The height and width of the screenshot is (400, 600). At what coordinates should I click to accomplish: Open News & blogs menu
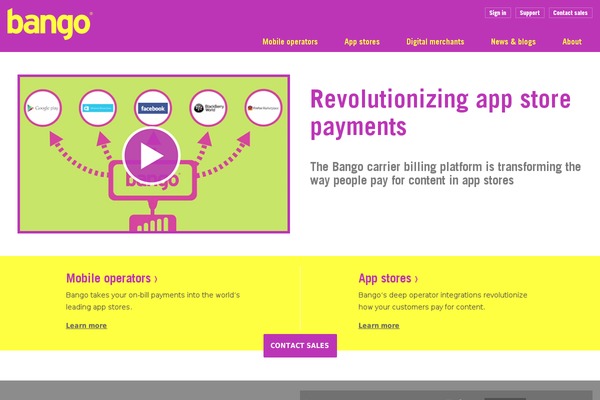pyautogui.click(x=514, y=42)
